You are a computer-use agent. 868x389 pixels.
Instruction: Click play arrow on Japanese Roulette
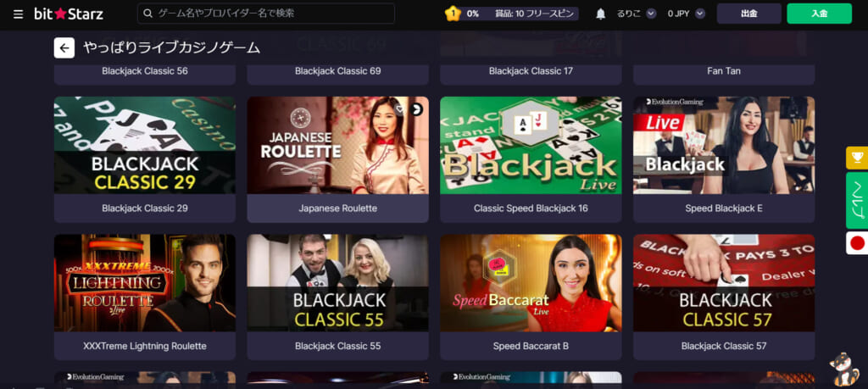(417, 109)
